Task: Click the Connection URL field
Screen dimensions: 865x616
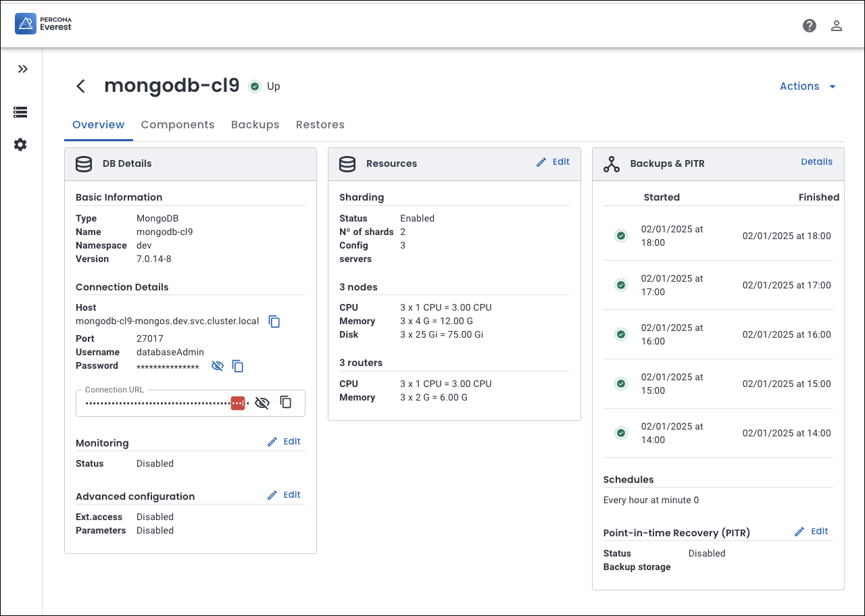Action: coord(159,403)
